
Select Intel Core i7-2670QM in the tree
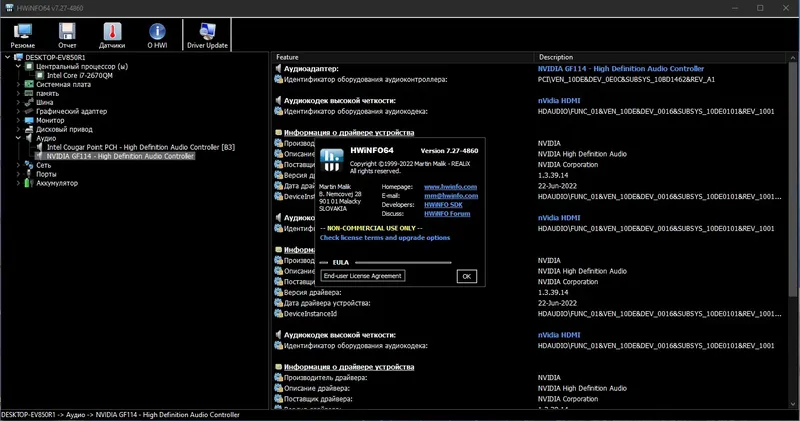click(x=80, y=76)
